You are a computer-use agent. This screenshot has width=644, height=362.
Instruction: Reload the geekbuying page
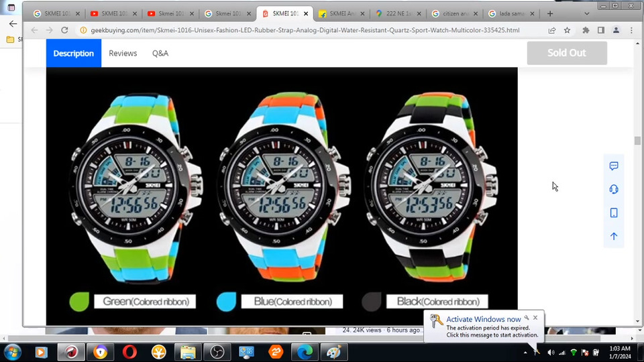coord(64,30)
